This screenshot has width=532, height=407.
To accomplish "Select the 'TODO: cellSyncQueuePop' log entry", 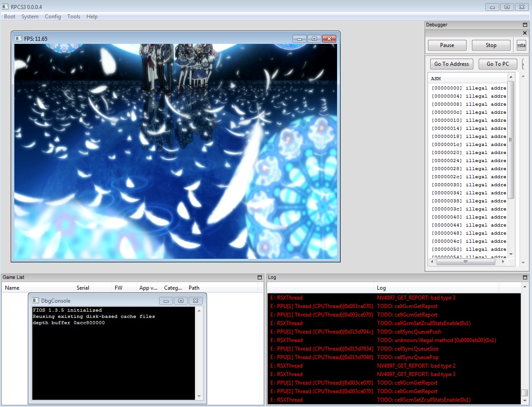I will point(394,357).
